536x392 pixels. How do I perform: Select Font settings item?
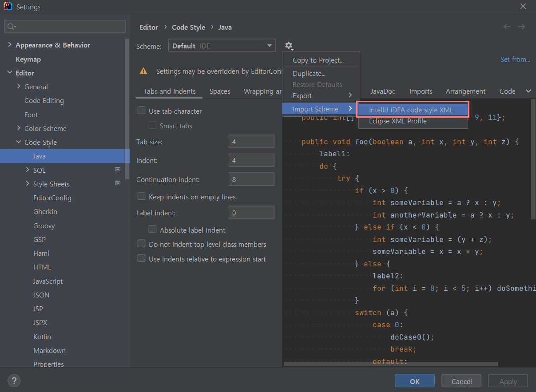31,115
